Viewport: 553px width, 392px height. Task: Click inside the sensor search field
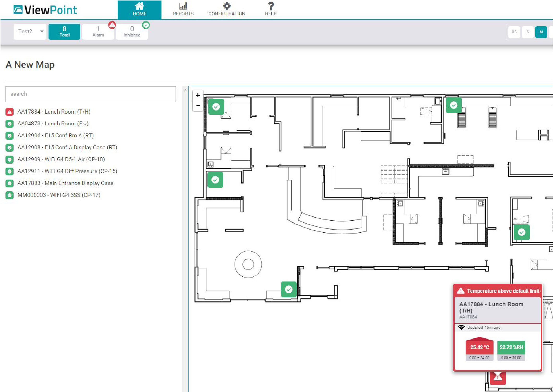point(91,94)
